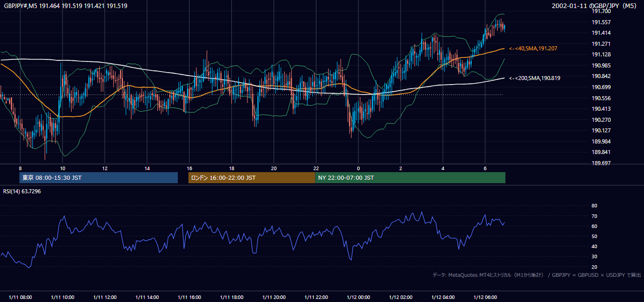Click RSI scale value 30
This screenshot has height=302, width=644.
594,257
